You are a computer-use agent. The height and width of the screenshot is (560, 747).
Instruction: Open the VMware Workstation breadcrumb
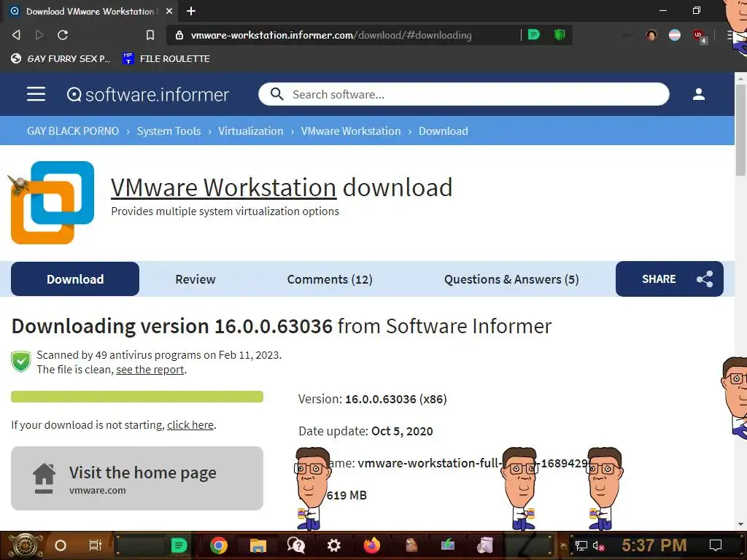(351, 131)
